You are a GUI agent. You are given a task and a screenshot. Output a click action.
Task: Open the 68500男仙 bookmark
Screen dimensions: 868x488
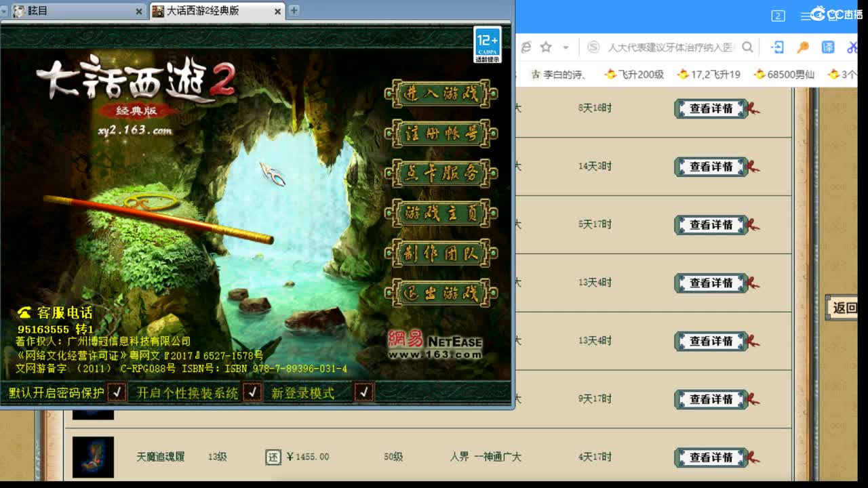[x=785, y=75]
